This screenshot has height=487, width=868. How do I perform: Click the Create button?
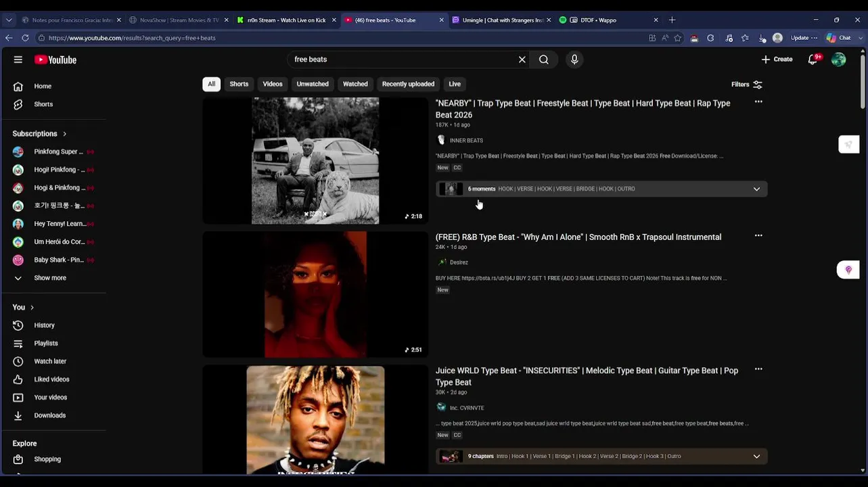pyautogui.click(x=777, y=60)
